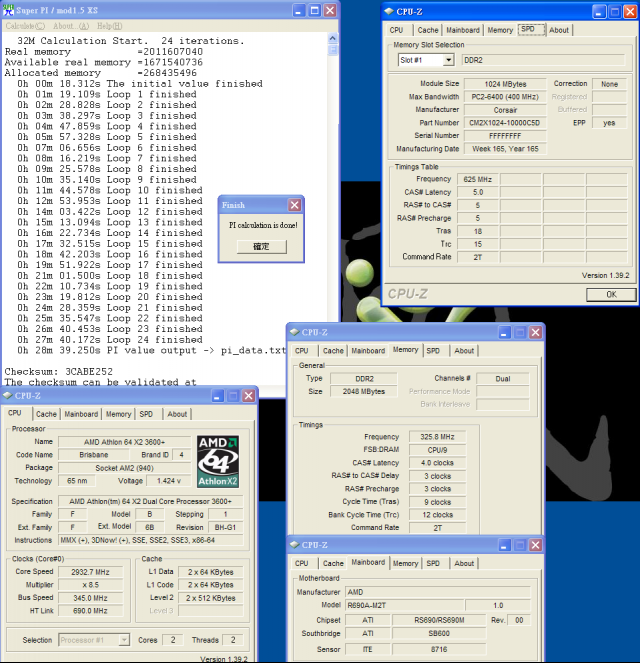Switch to Cache tab in Memory window
This screenshot has height=663, width=640.
coord(333,351)
